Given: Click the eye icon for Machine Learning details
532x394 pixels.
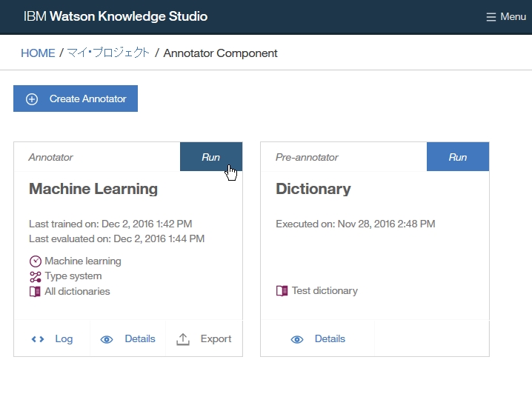Looking at the screenshot, I should tap(107, 339).
